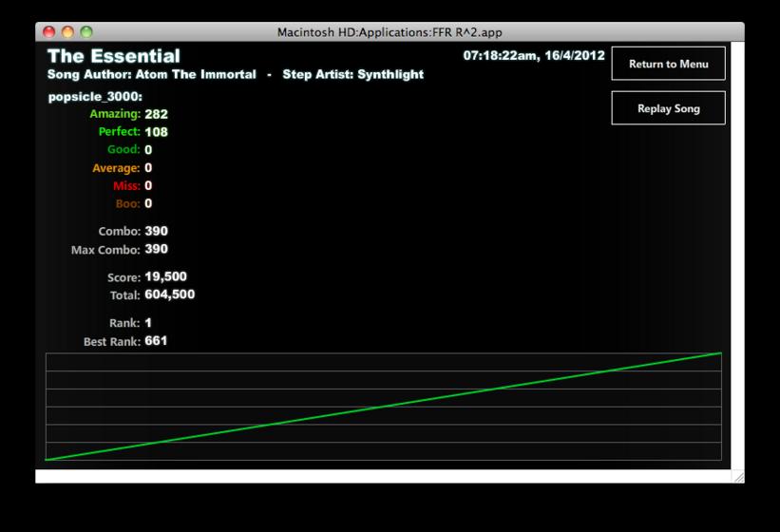Click the Perfect count of 108

[156, 132]
